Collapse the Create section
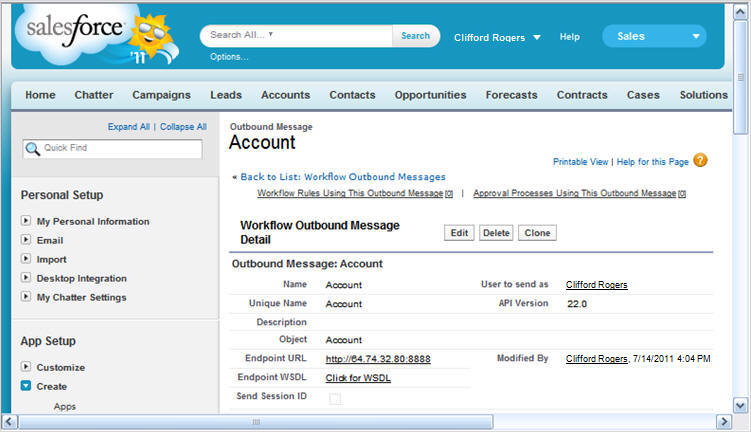751x432 pixels. 26,386
